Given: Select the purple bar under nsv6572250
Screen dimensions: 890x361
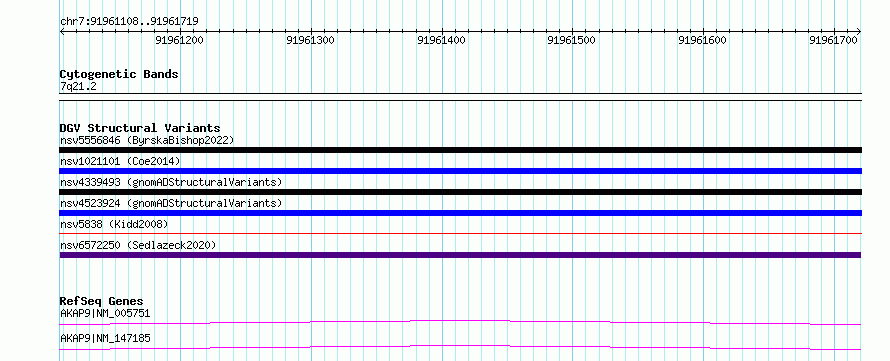Looking at the screenshot, I should pos(460,255).
